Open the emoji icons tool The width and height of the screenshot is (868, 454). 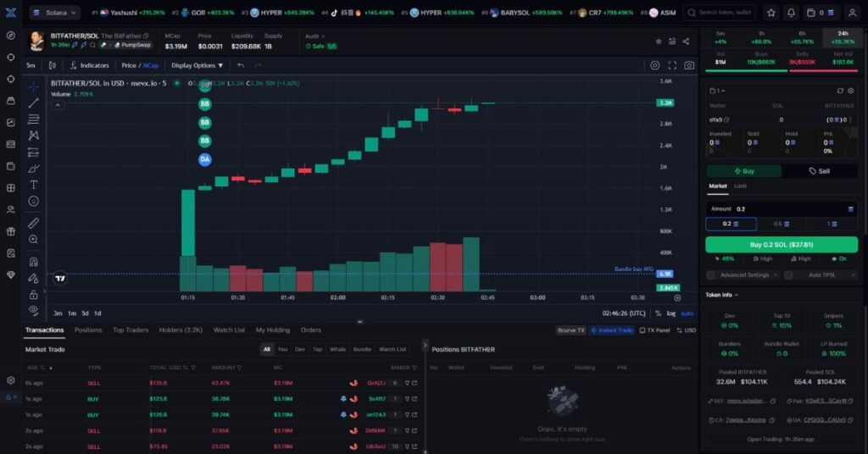(33, 202)
